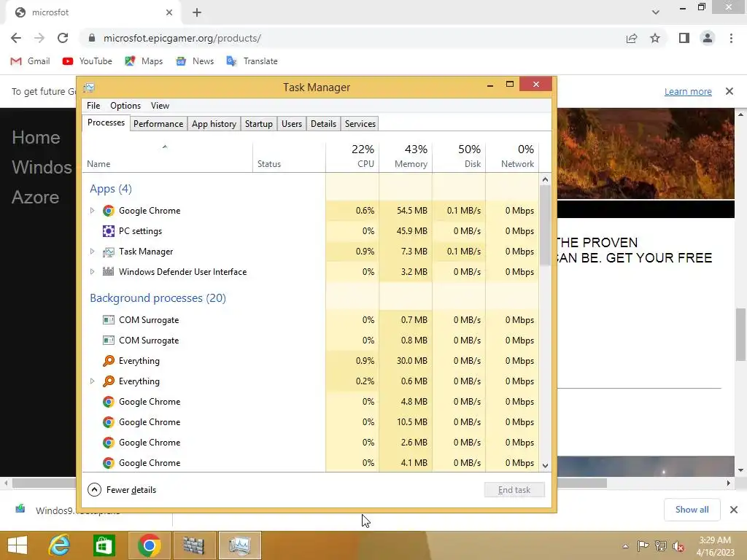
Task: Open a new Chrome tab with plus
Action: click(197, 12)
